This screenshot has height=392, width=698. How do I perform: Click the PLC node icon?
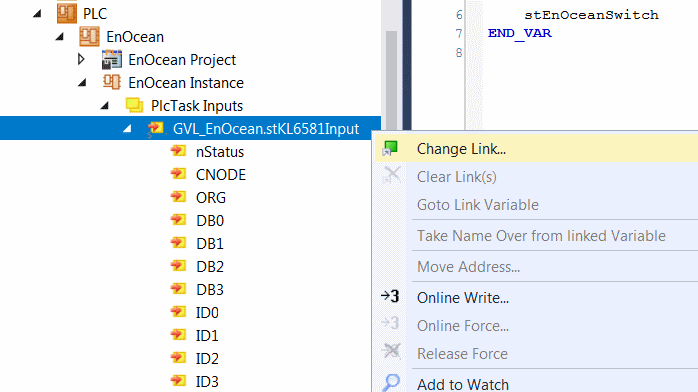[x=67, y=13]
